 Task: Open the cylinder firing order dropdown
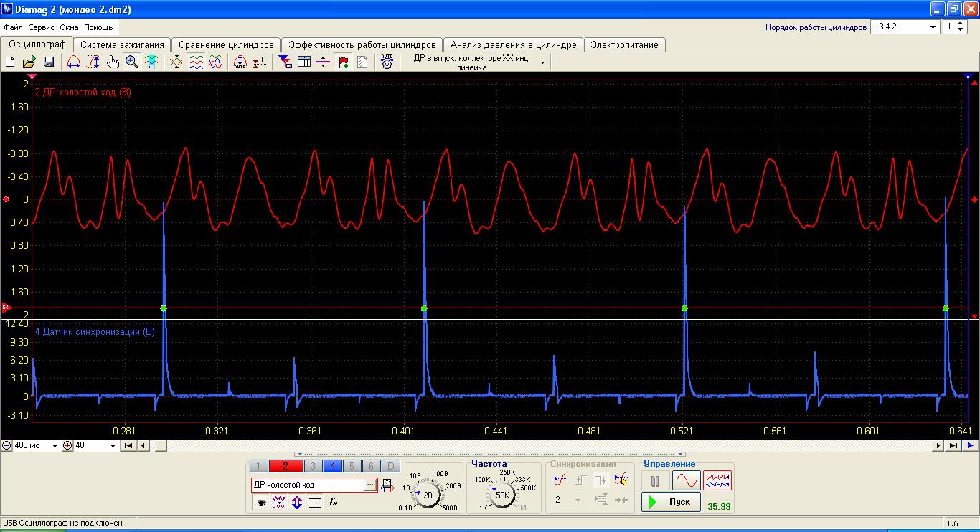[933, 27]
